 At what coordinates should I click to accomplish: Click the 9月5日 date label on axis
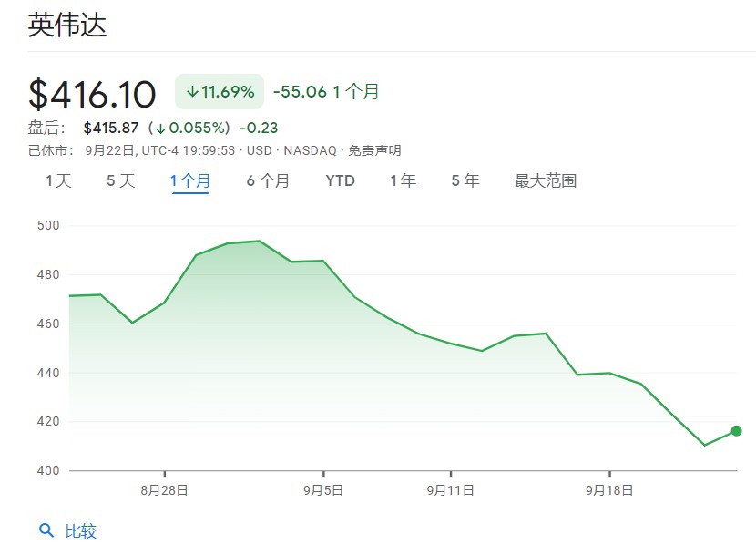tap(323, 489)
